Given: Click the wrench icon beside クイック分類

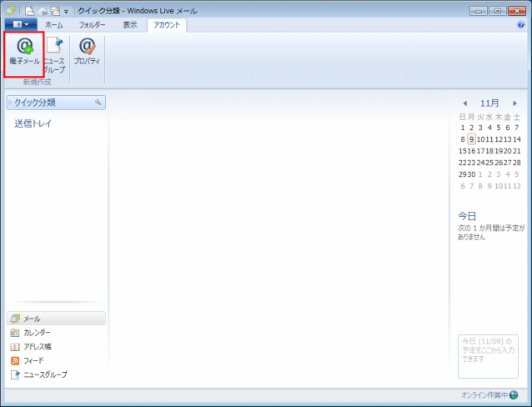Looking at the screenshot, I should coord(98,103).
